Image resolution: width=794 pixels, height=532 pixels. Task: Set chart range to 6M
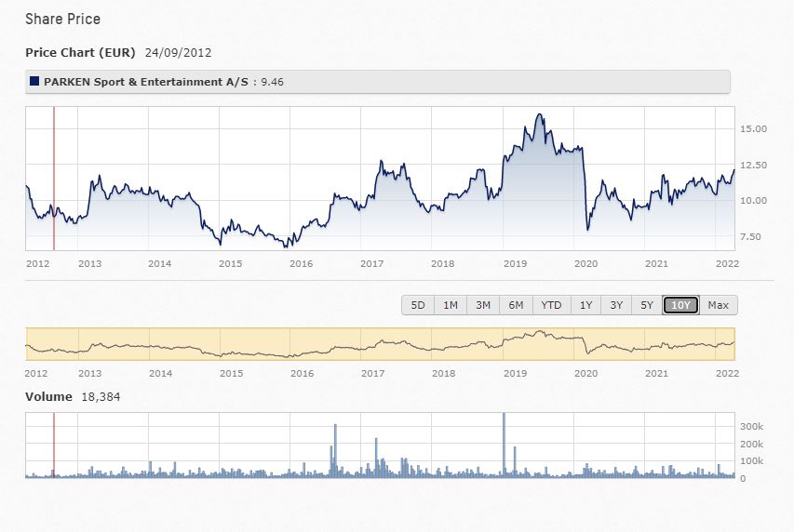516,305
